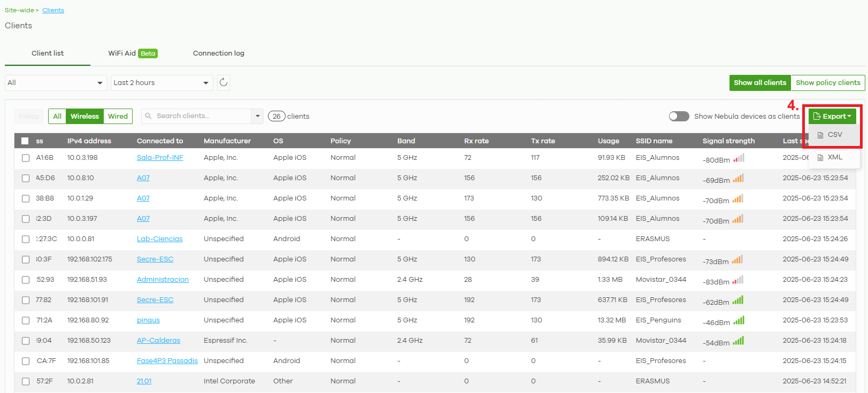Switch to WiFi Aid tab
868x393 pixels.
(x=133, y=53)
